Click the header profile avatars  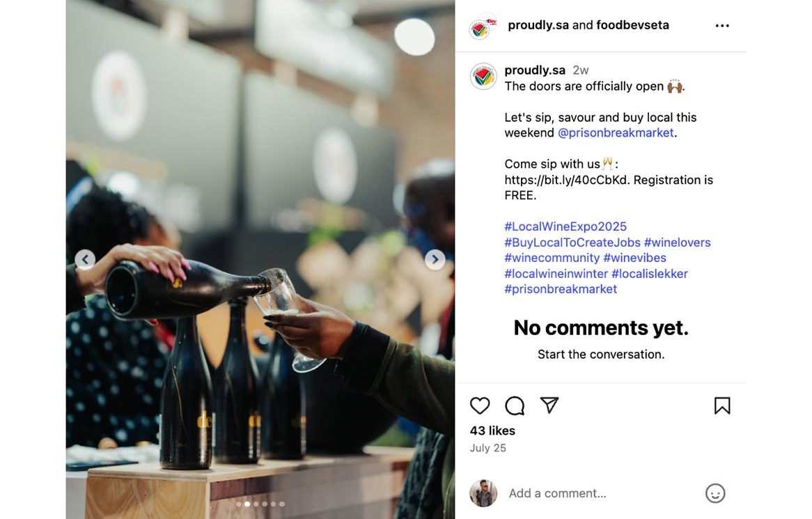point(482,26)
